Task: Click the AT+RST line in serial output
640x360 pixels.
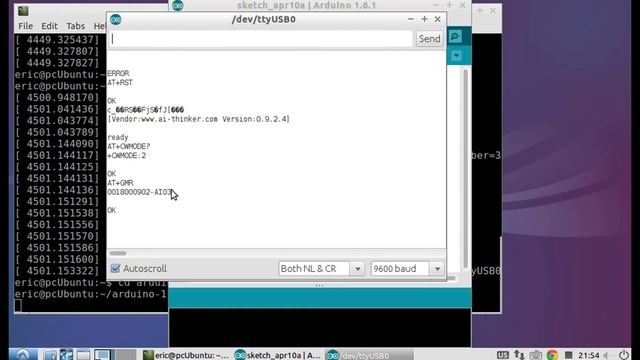Action: point(120,82)
